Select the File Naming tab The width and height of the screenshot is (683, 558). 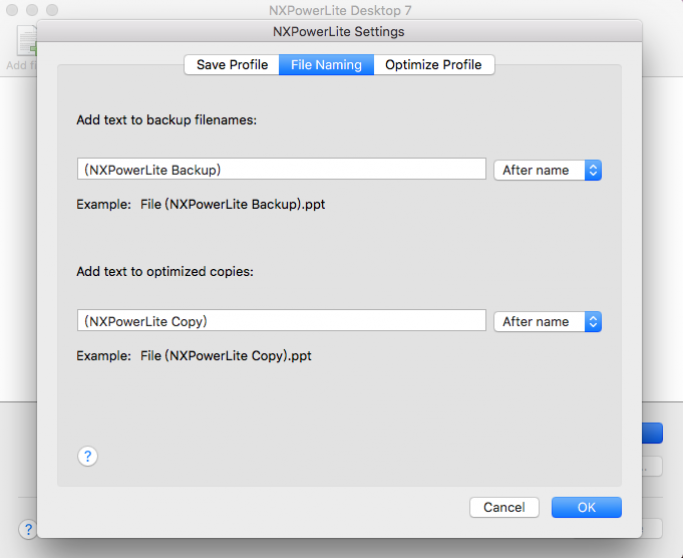pyautogui.click(x=326, y=65)
